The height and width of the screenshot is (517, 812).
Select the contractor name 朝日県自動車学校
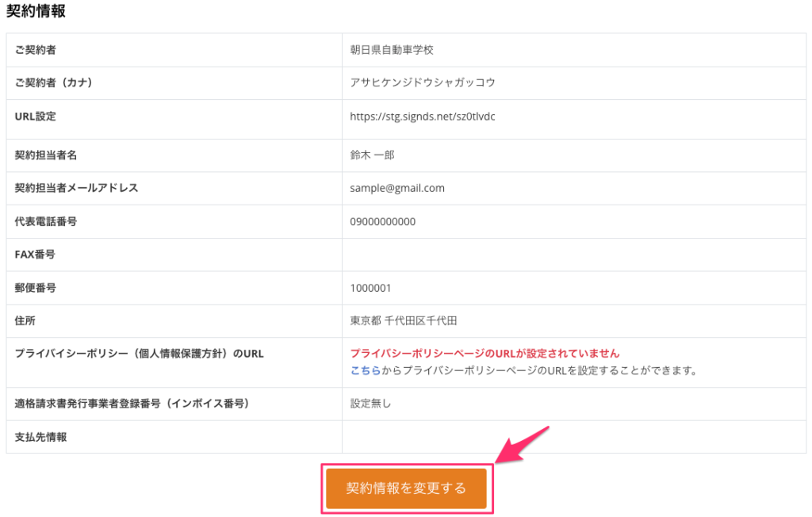(392, 50)
